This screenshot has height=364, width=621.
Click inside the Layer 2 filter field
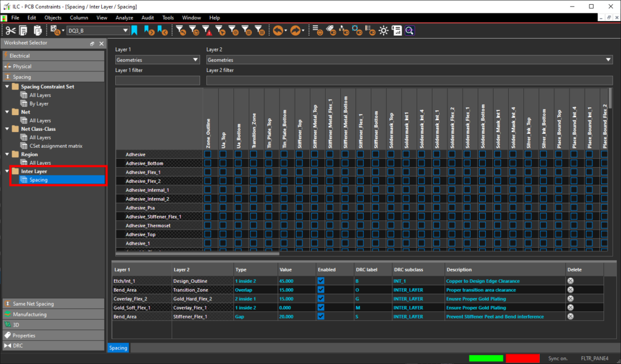coord(409,81)
